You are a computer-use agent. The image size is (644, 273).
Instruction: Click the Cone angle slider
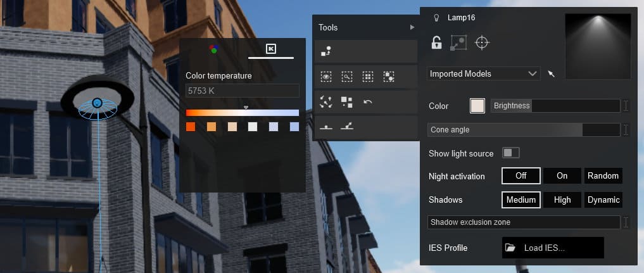[x=523, y=130]
